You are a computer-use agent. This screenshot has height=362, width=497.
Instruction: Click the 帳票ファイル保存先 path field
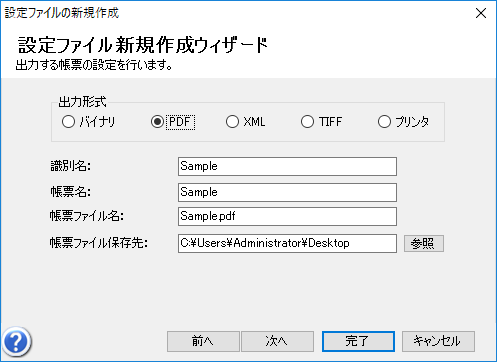point(287,243)
